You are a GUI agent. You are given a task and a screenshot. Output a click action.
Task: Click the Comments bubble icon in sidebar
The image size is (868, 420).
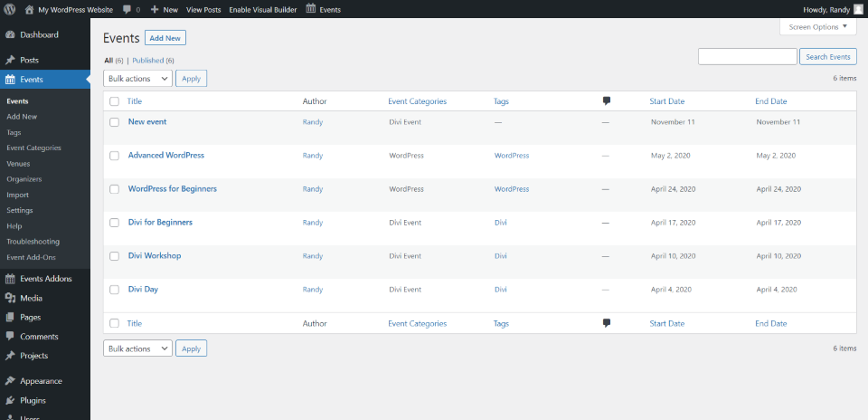coord(10,337)
